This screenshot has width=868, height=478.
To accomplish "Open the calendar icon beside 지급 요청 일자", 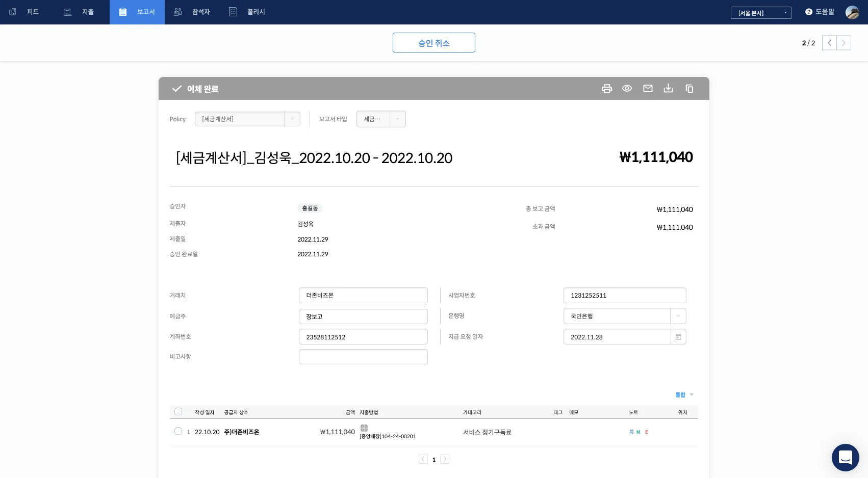I will pos(678,337).
